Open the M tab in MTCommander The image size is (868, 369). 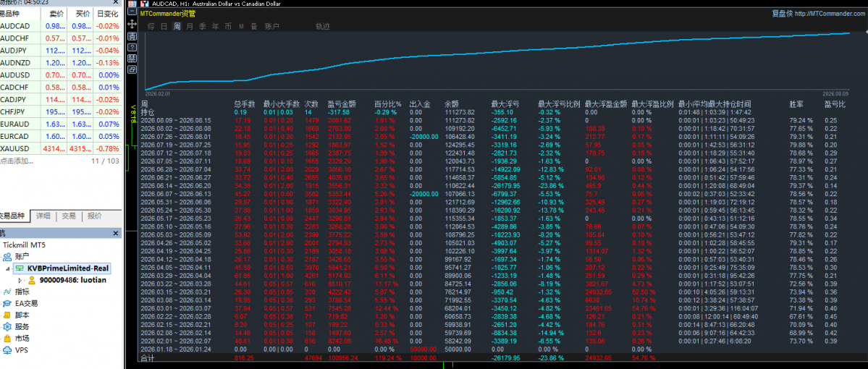pos(241,26)
